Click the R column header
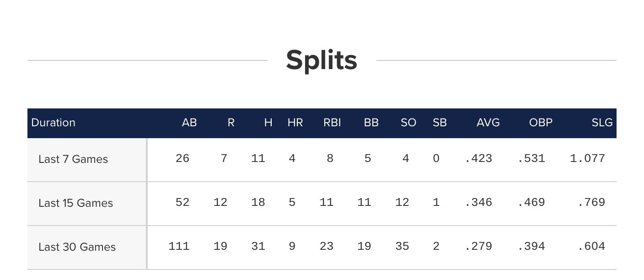The height and width of the screenshot is (280, 644). pyautogui.click(x=231, y=123)
